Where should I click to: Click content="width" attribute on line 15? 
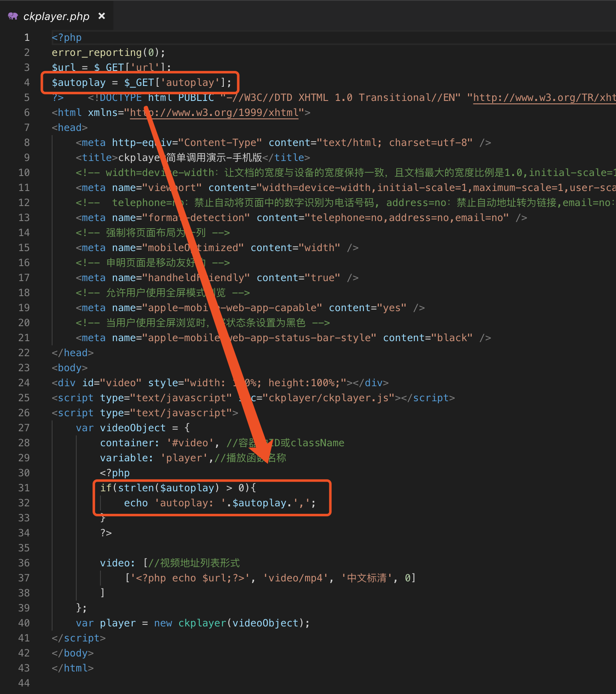[295, 248]
